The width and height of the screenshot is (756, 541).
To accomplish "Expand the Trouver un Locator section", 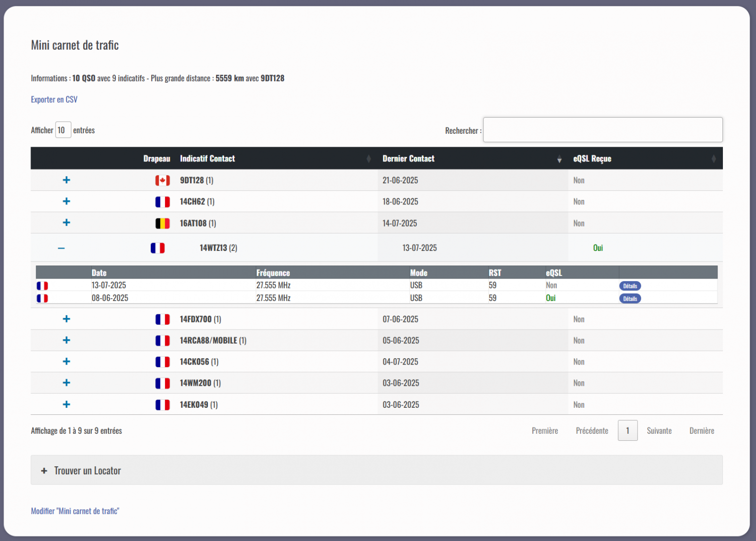I will coord(44,470).
